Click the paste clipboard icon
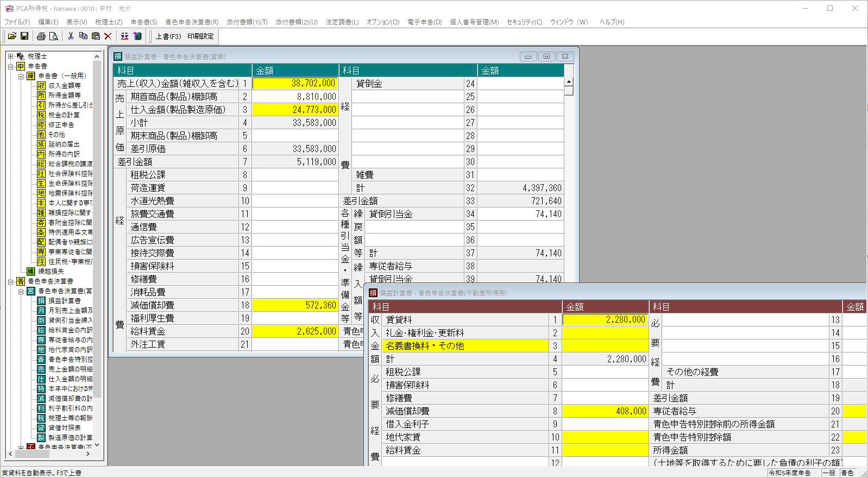 click(96, 36)
